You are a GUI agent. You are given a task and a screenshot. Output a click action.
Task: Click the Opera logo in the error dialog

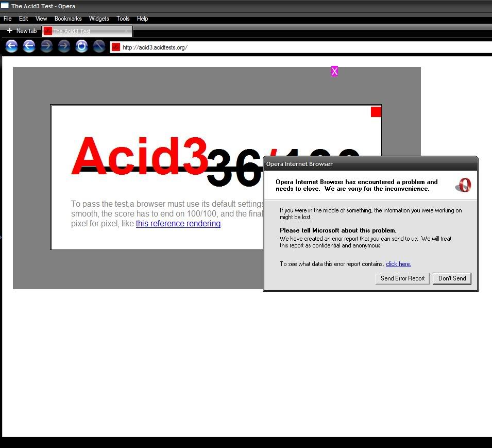pyautogui.click(x=464, y=185)
